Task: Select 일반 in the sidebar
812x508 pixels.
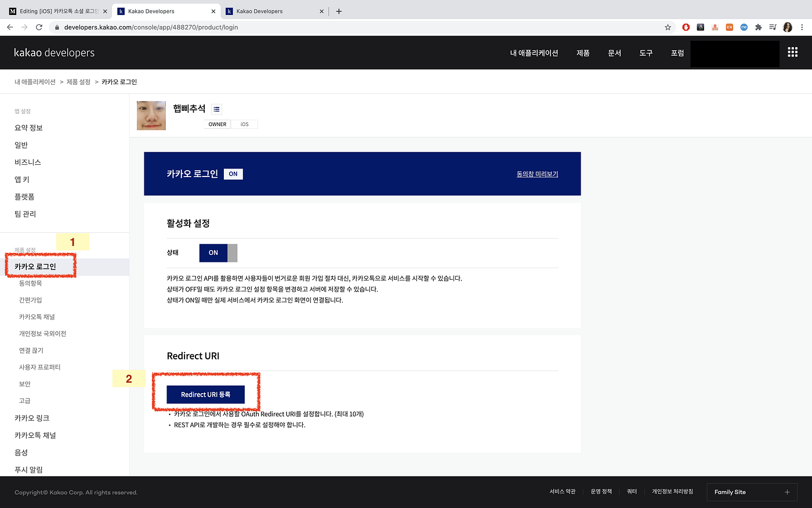Action: (21, 145)
